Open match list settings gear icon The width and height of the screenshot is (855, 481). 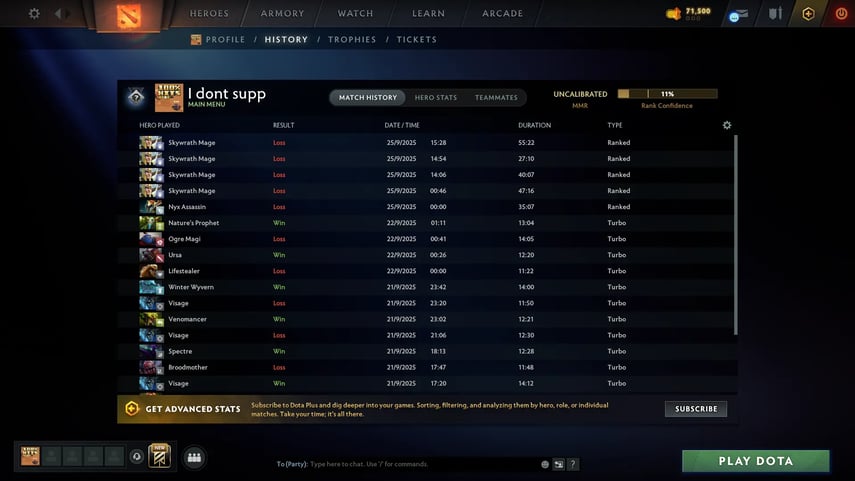click(x=727, y=125)
